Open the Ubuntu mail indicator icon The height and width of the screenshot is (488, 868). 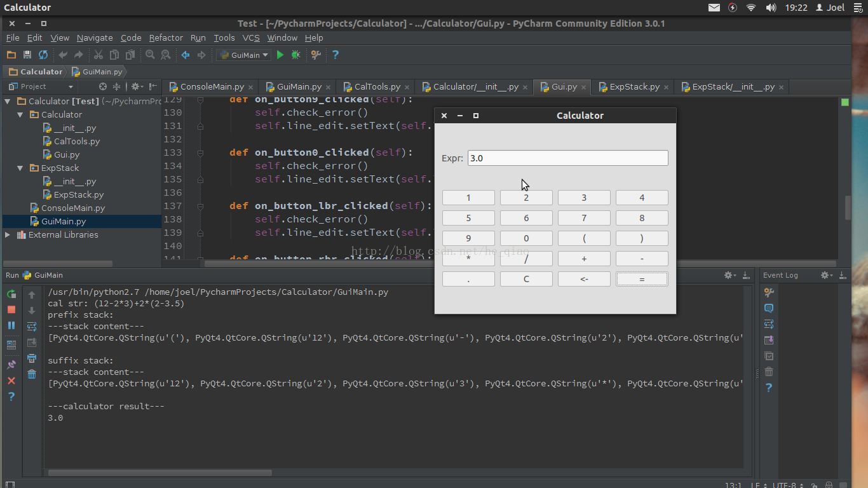click(x=714, y=8)
